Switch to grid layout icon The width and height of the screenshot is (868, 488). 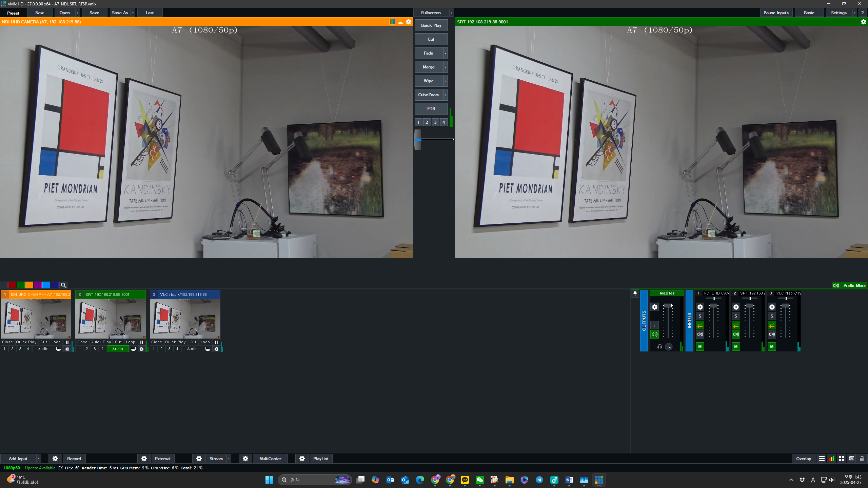(842, 459)
